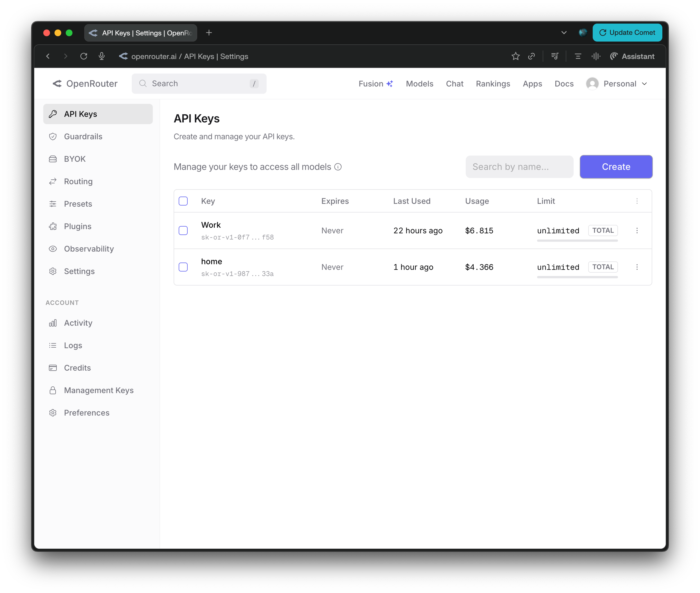This screenshot has height=593, width=700.
Task: Open Presets in the sidebar
Action: pos(98,204)
